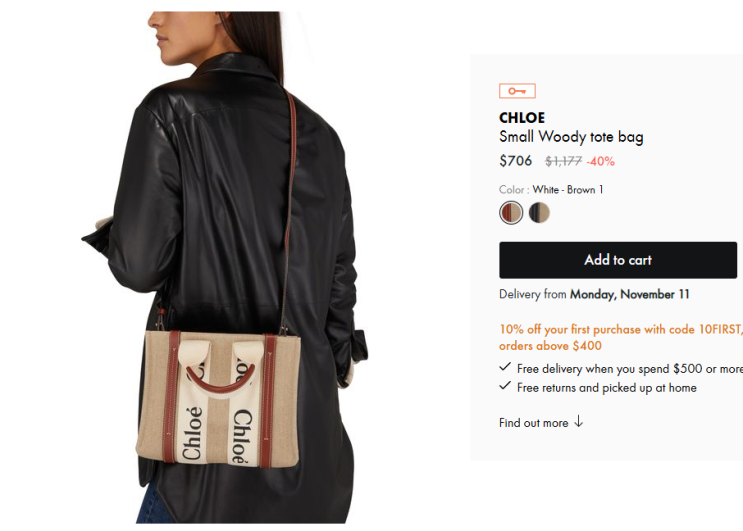
Task: Open the Find out more link
Action: click(534, 423)
